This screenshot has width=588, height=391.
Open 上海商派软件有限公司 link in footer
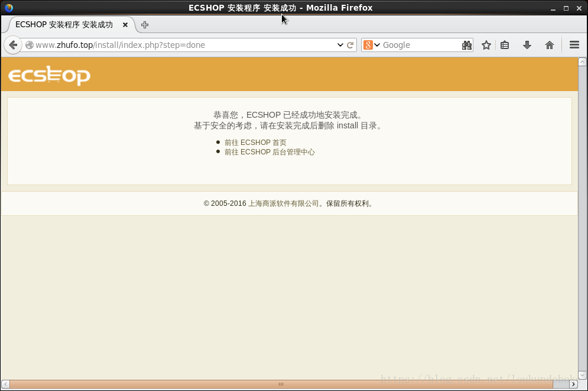(284, 203)
